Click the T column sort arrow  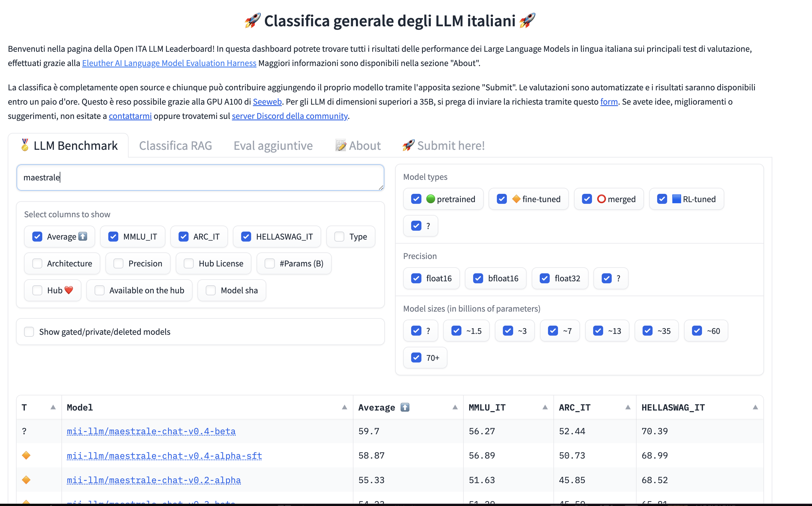[53, 407]
